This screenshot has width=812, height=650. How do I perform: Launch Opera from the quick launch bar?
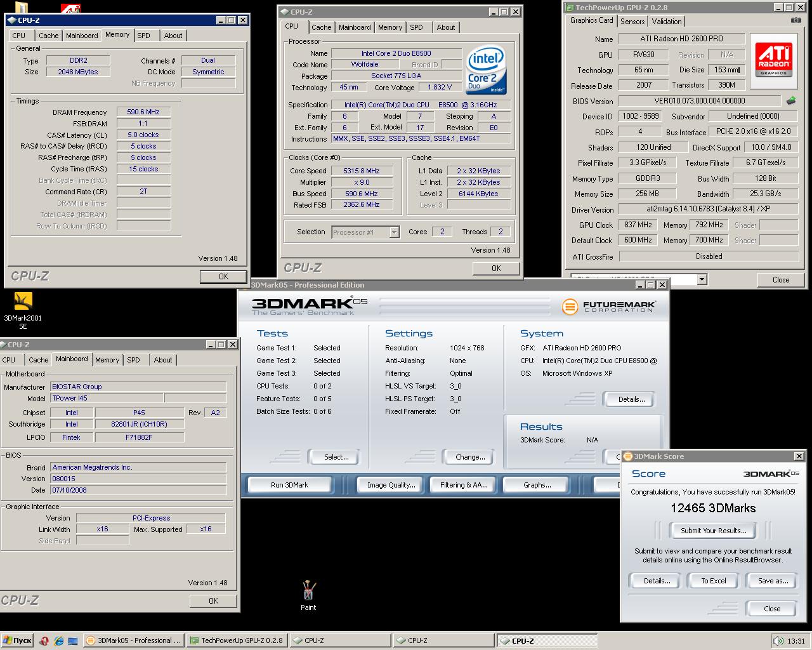[44, 640]
